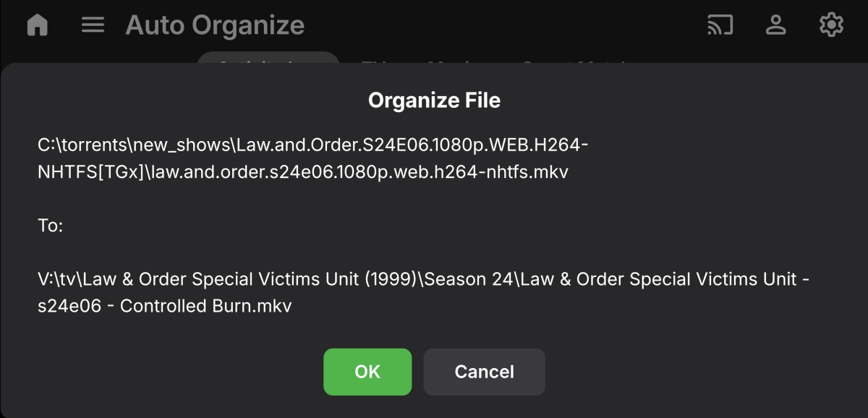
Task: Open the hamburger navigation menu
Action: click(93, 25)
